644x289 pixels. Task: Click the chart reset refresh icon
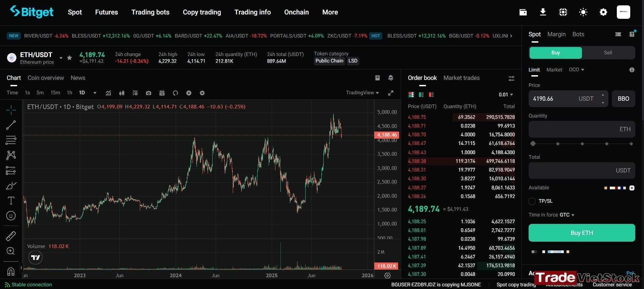coord(175,93)
